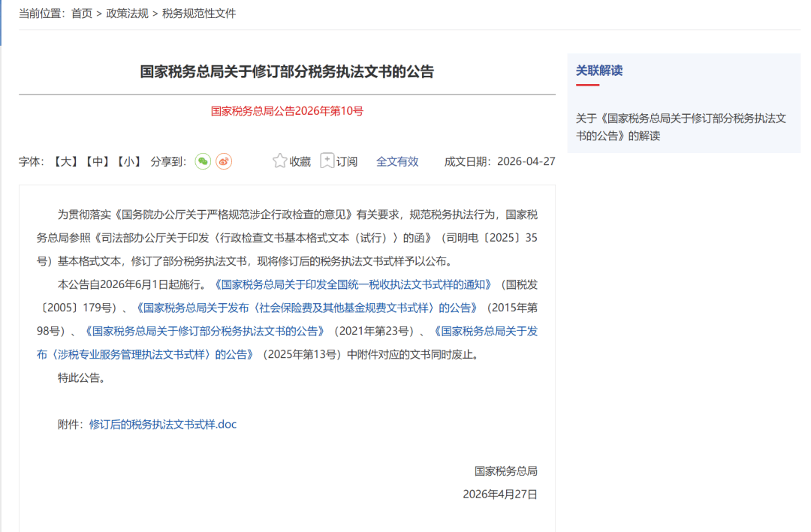Click signature date 2026年4月27日
Viewport: 811px width, 532px height.
click(500, 494)
